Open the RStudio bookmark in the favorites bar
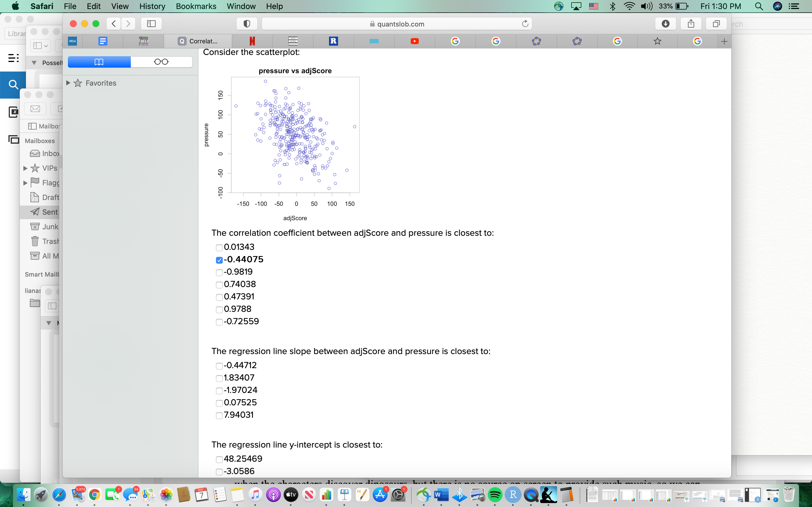 pyautogui.click(x=333, y=41)
